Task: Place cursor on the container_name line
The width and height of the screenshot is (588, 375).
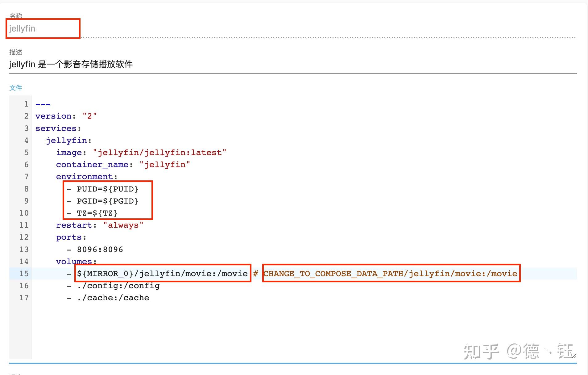Action: (x=123, y=165)
